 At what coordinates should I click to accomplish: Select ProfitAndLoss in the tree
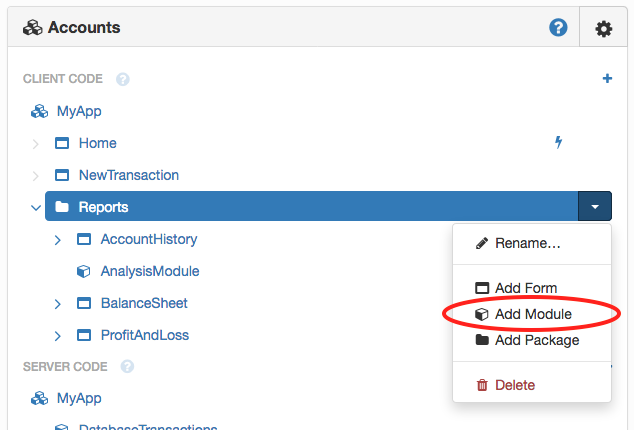[145, 335]
